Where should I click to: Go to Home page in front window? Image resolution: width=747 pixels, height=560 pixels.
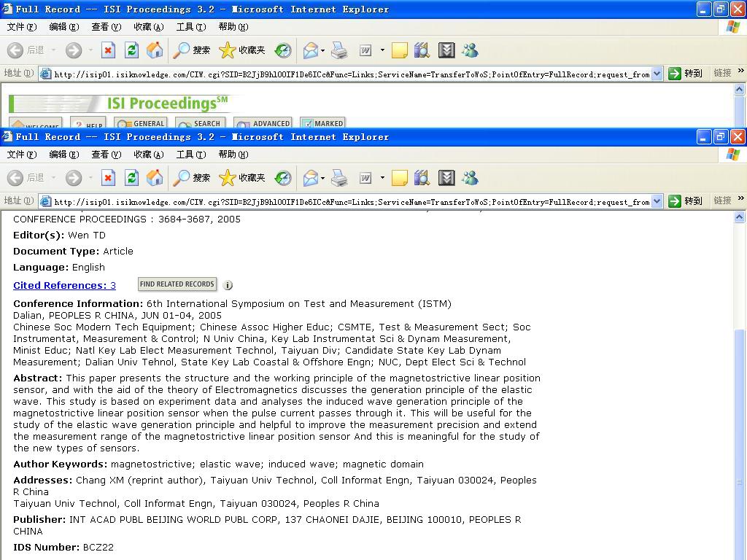155,178
